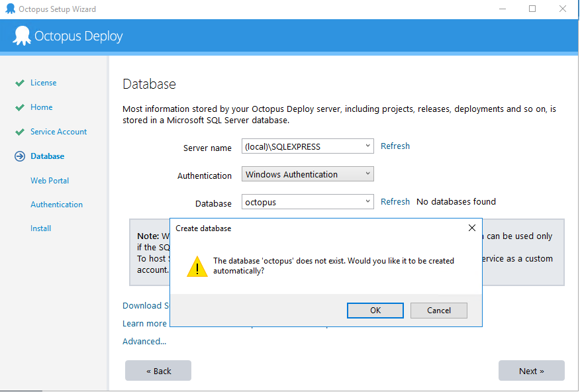Click the arrow icon beside Database step
Screen dimensions: 580x392
(20, 157)
